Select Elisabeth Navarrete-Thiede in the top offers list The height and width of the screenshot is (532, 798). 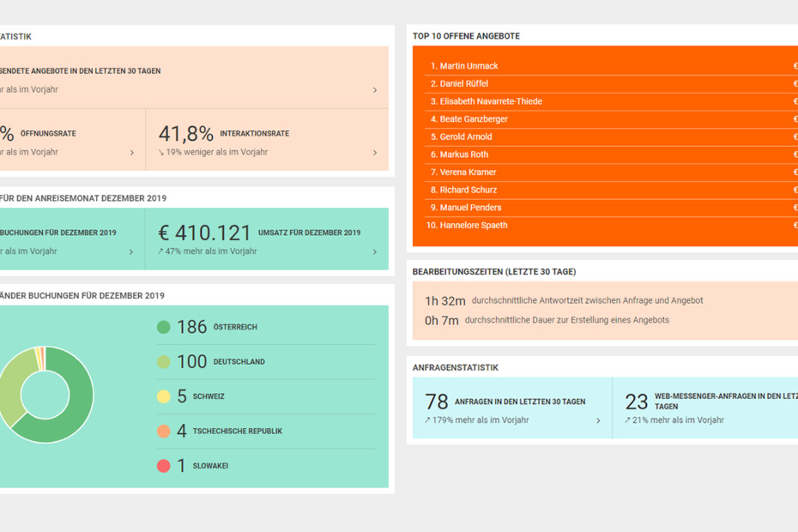(x=490, y=101)
